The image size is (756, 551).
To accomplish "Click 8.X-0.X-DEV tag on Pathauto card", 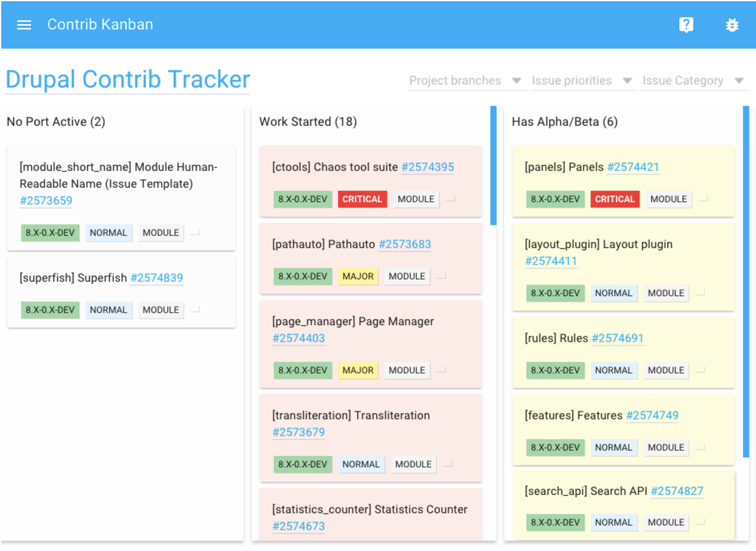I will click(x=303, y=276).
